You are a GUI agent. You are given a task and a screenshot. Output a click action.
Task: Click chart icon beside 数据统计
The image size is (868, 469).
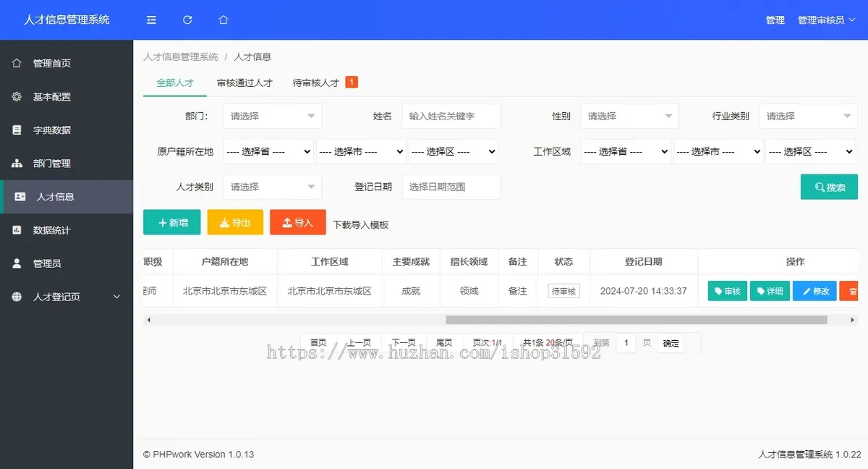[x=17, y=230]
